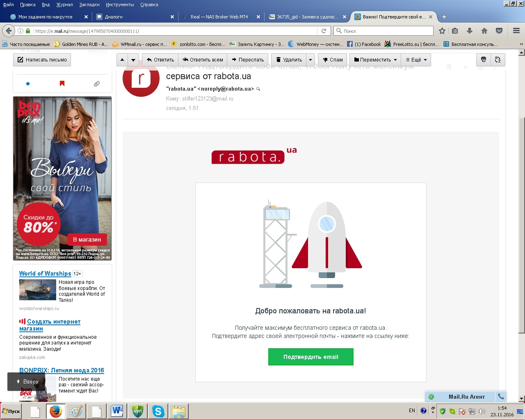This screenshot has height=420, width=525.
Task: Go to the home page icon
Action: (x=484, y=31)
